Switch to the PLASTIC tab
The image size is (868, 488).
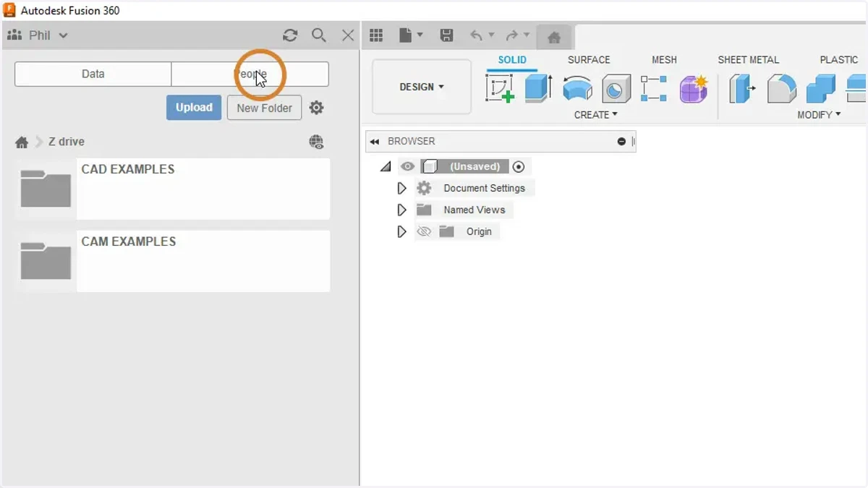pyautogui.click(x=838, y=60)
